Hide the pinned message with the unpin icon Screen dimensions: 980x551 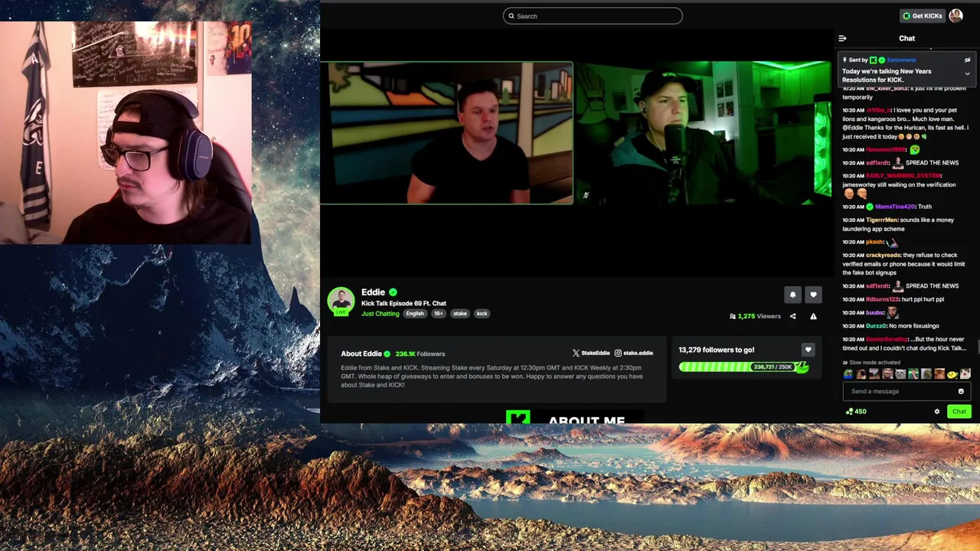pyautogui.click(x=967, y=60)
